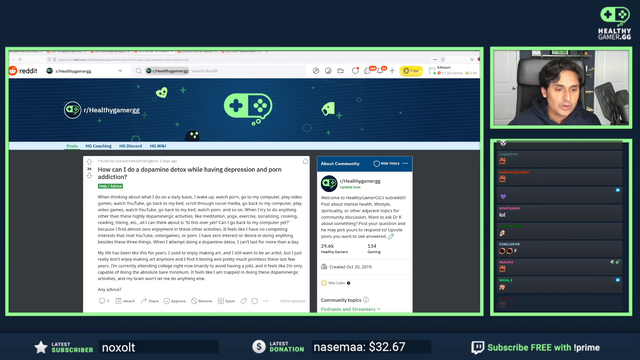Open the post author username link
Screen dimensions: 640x360
point(136,161)
